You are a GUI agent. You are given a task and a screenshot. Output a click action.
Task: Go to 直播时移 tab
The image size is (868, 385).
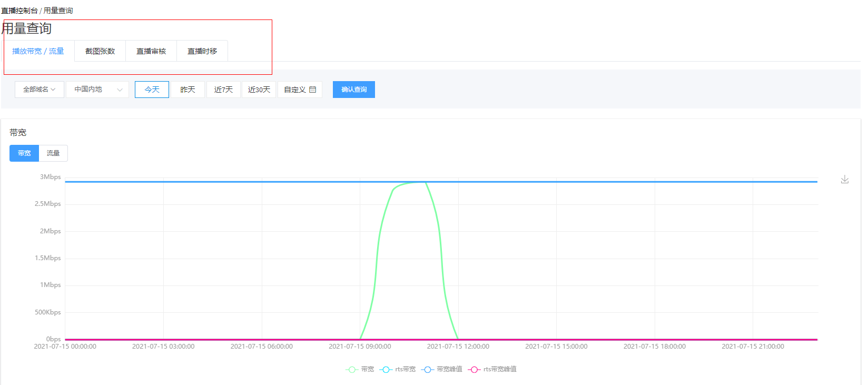pos(202,51)
